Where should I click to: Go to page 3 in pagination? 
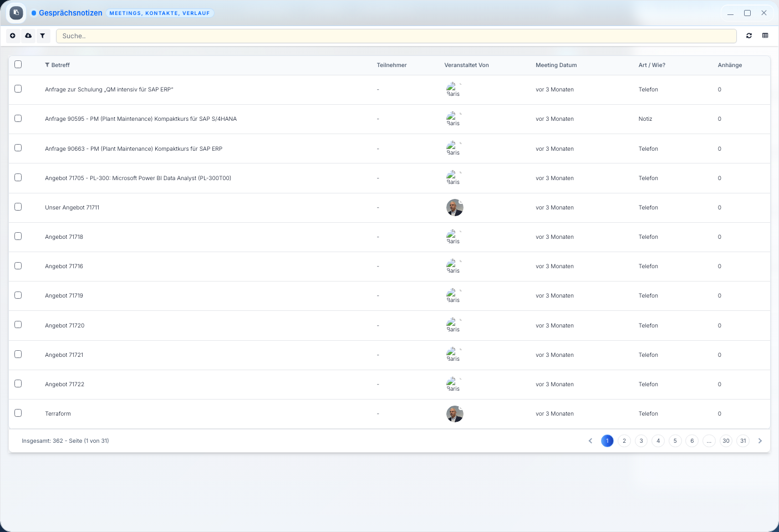click(x=641, y=441)
